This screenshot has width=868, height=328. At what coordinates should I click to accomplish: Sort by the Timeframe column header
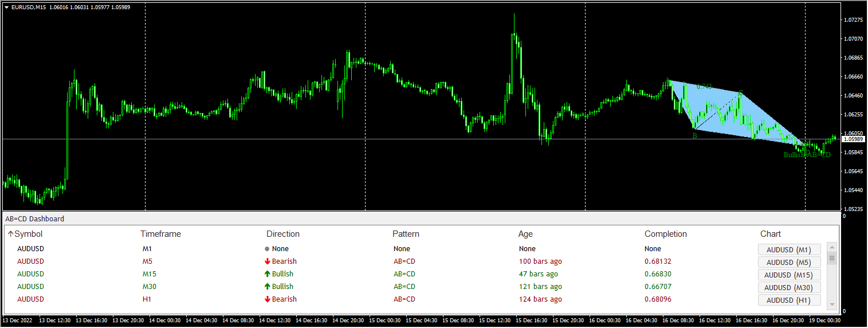[160, 234]
